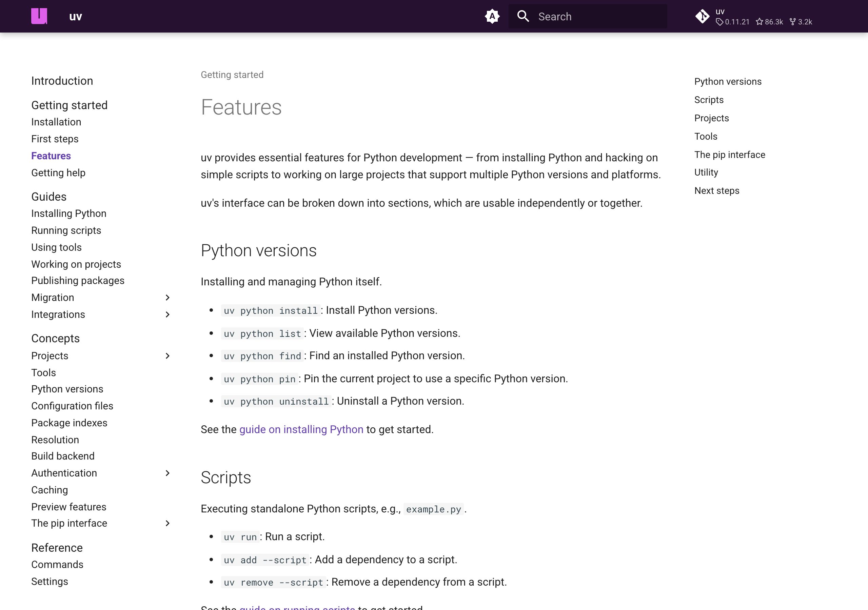Click the uv remove --script code snippet

click(x=274, y=583)
